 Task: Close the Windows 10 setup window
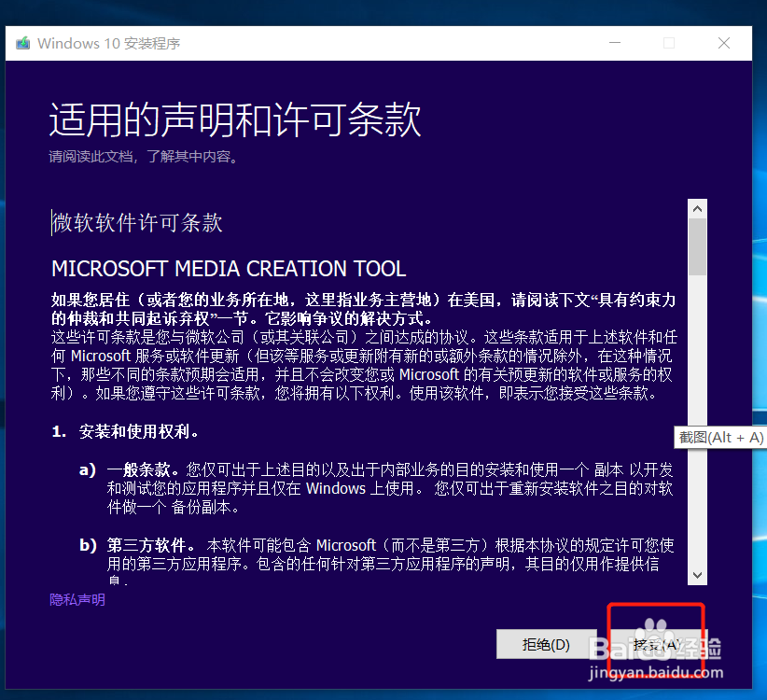pyautogui.click(x=724, y=43)
